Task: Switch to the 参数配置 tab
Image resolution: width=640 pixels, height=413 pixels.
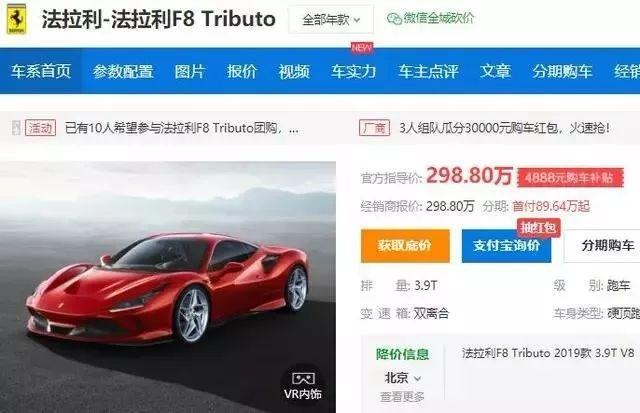Action: pyautogui.click(x=123, y=71)
